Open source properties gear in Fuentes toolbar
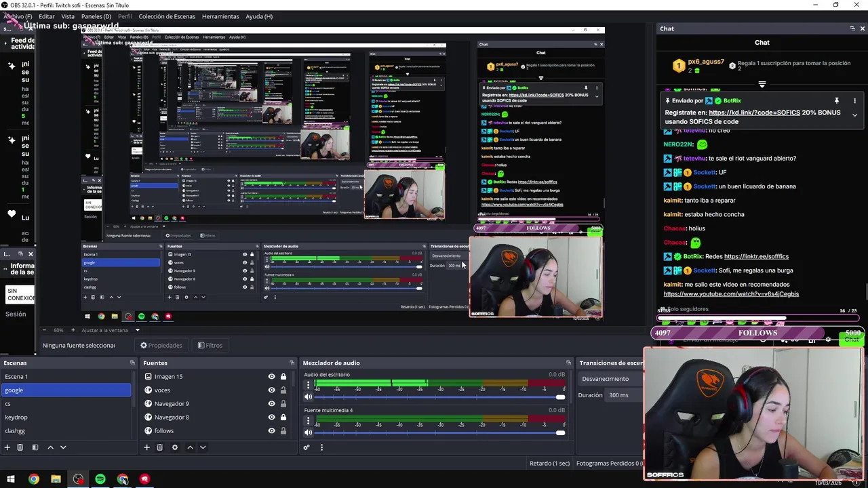The height and width of the screenshot is (488, 868). (174, 447)
